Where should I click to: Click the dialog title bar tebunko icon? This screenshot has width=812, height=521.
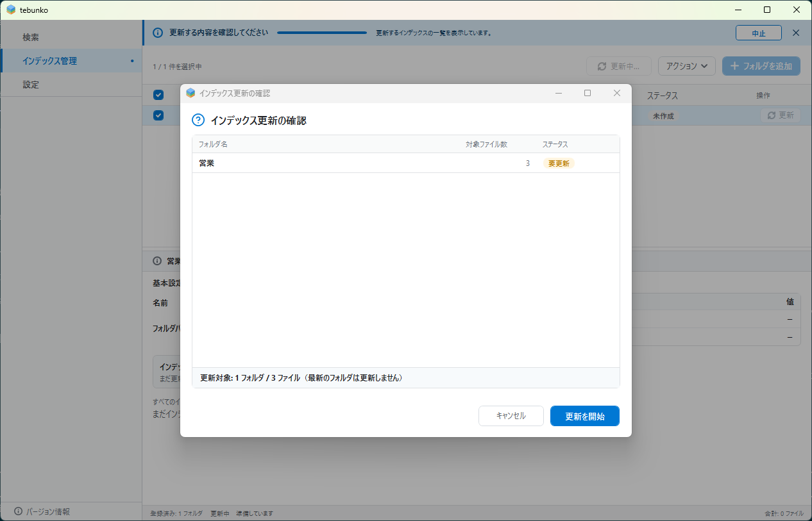tap(190, 93)
